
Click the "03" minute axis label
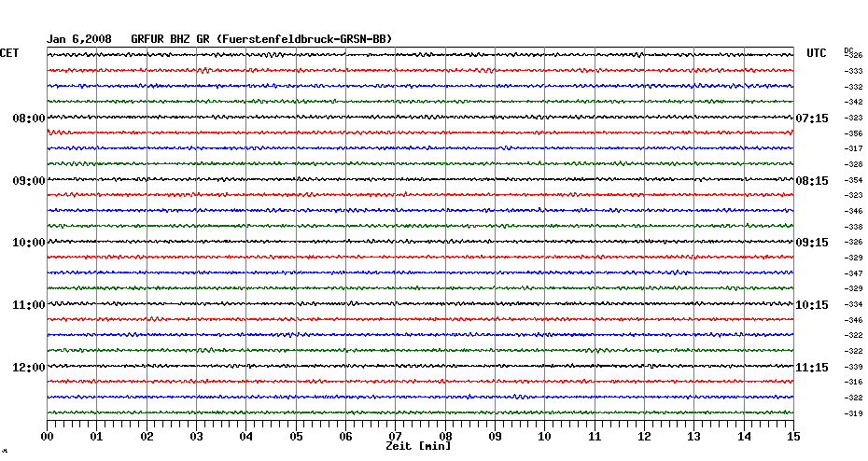point(197,437)
